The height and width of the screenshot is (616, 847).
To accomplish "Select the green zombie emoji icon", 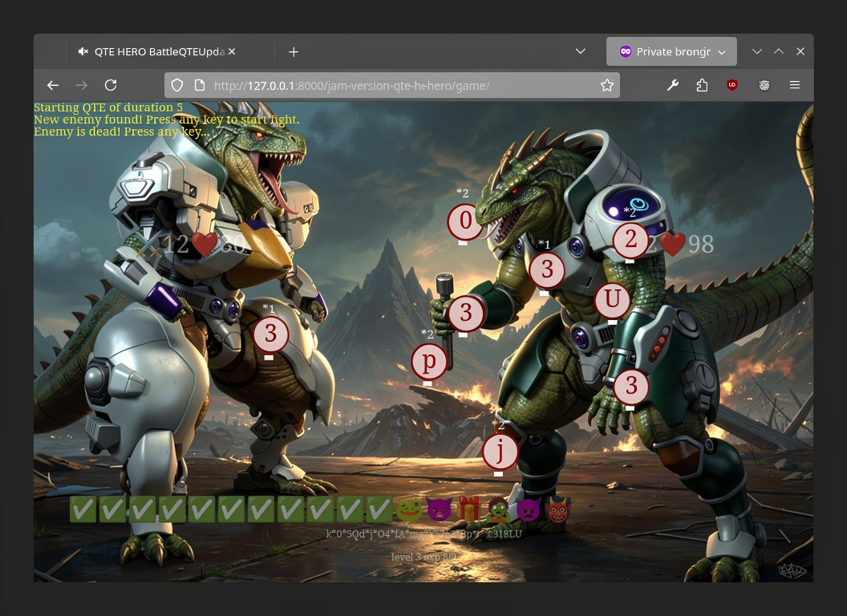I will click(x=498, y=509).
